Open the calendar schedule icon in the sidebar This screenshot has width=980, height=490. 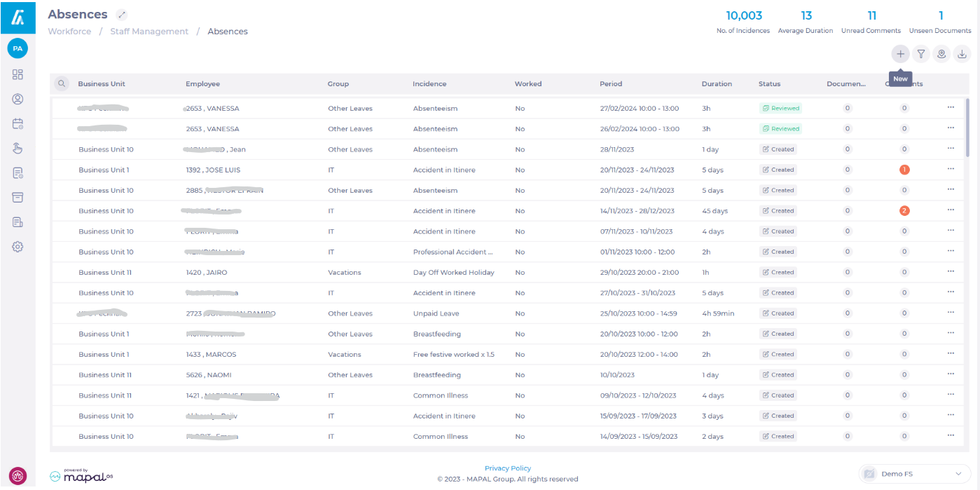pos(18,124)
